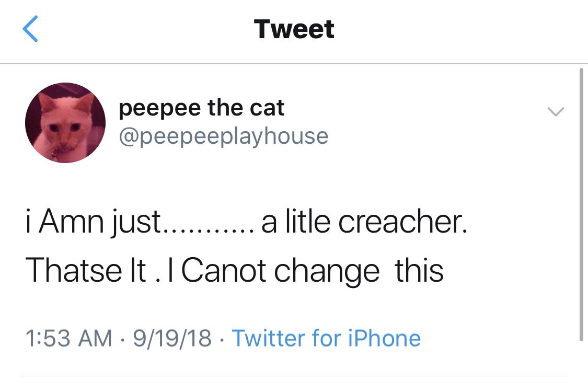The image size is (588, 392).
Task: Click the row of dots after "just"
Action: pos(209,230)
